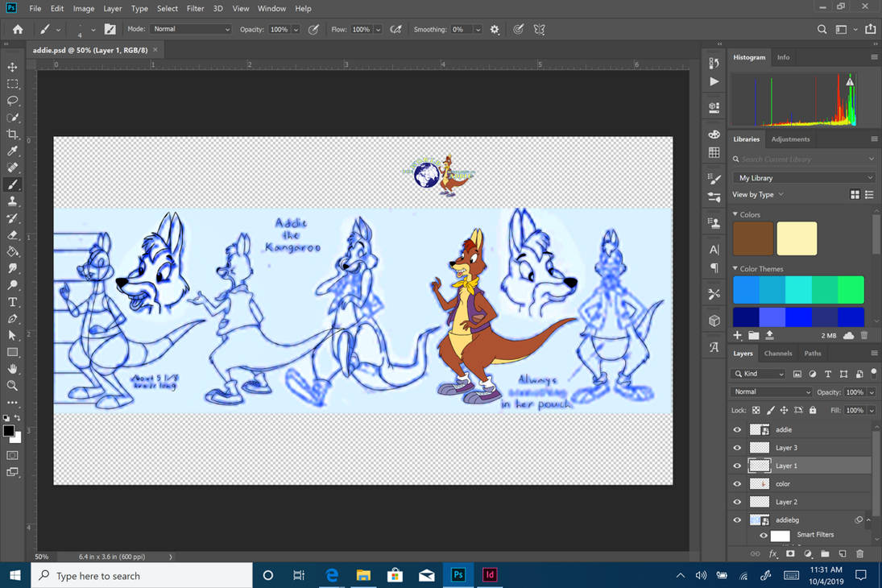Image resolution: width=882 pixels, height=588 pixels.
Task: Select the Eyedropper tool
Action: [x=12, y=151]
